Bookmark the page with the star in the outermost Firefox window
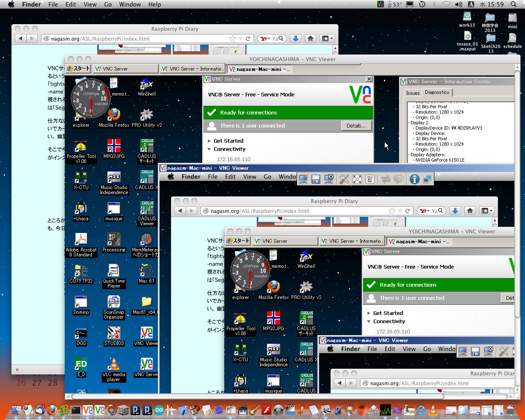 233,39
